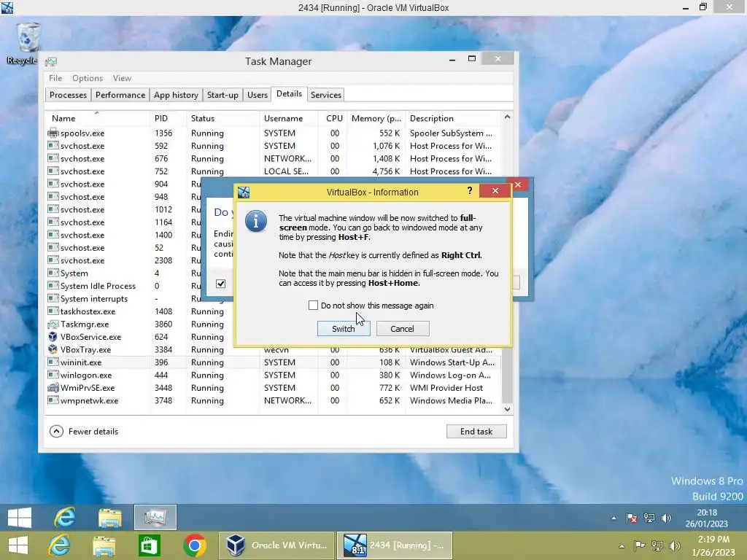Image resolution: width=747 pixels, height=560 pixels.
Task: Click the guest Windows 8 Start button
Action: [20, 517]
